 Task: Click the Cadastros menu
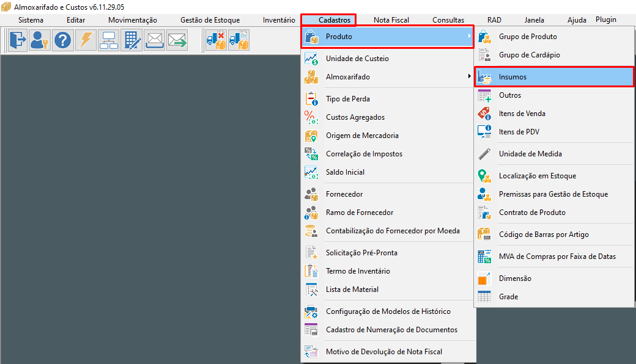coord(335,20)
